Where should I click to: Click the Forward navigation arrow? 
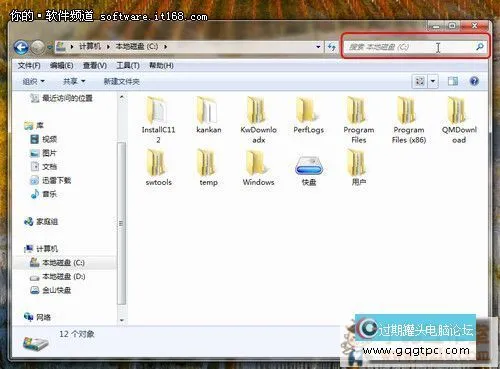37,47
